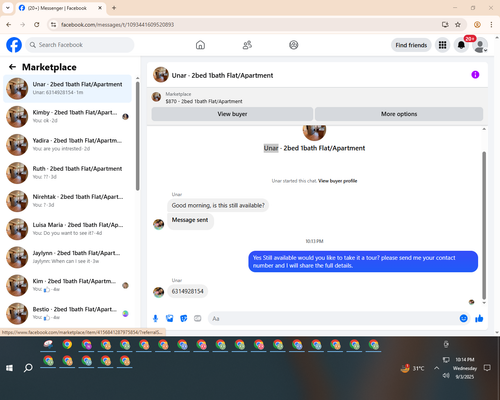The image size is (500, 400).
Task: Open Bestio conversation in chat list
Action: pos(67,313)
